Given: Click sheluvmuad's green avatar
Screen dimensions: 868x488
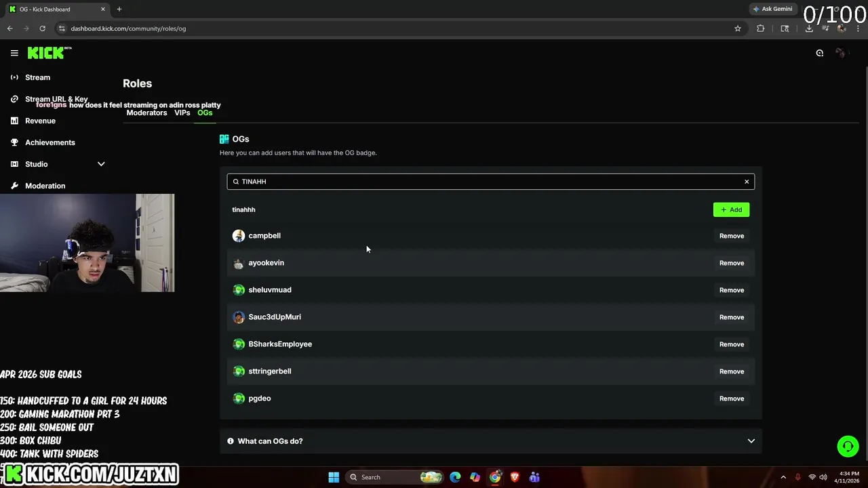Looking at the screenshot, I should (x=239, y=290).
